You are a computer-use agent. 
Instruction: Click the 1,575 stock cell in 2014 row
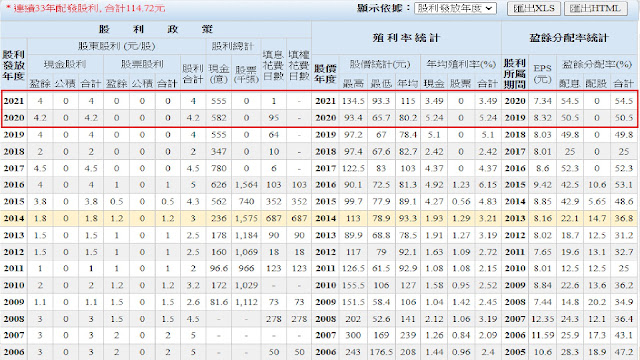click(x=246, y=218)
